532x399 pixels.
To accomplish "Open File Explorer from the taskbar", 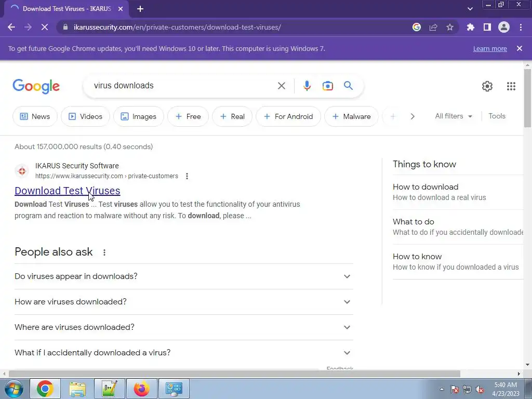I will pyautogui.click(x=77, y=389).
